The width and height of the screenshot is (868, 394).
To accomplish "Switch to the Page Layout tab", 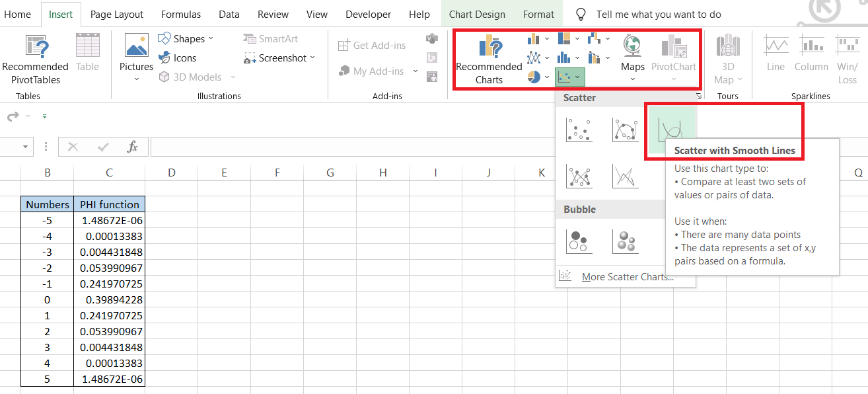I will pyautogui.click(x=117, y=15).
